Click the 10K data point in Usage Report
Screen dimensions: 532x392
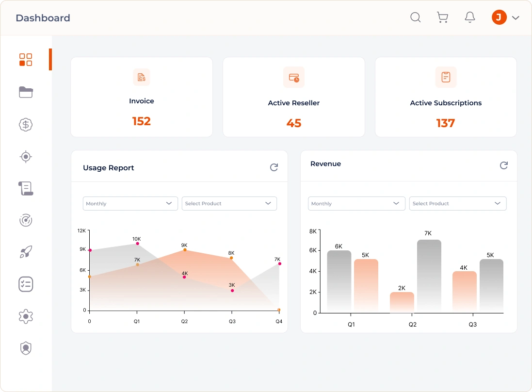(137, 244)
